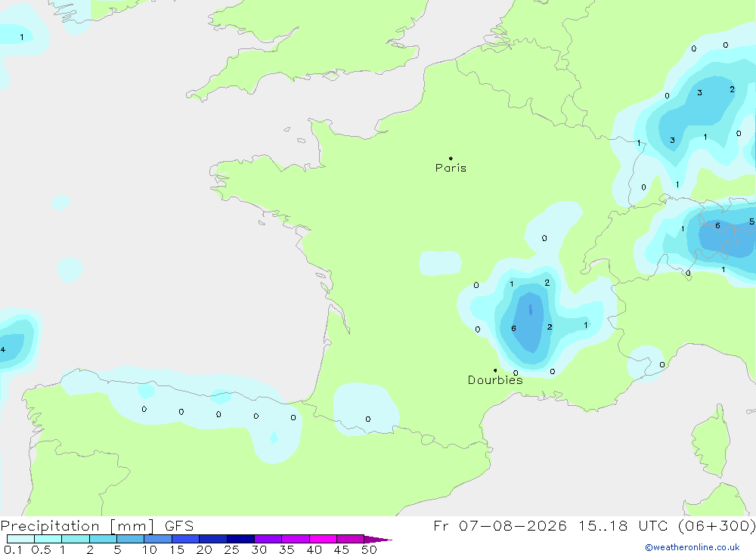Click the black dot marking Dourbies

coord(495,370)
